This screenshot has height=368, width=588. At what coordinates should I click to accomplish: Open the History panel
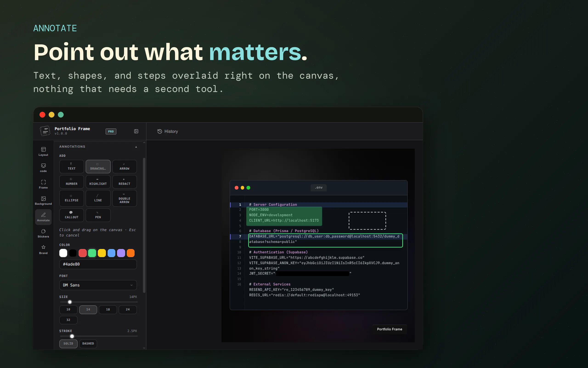[x=168, y=131]
